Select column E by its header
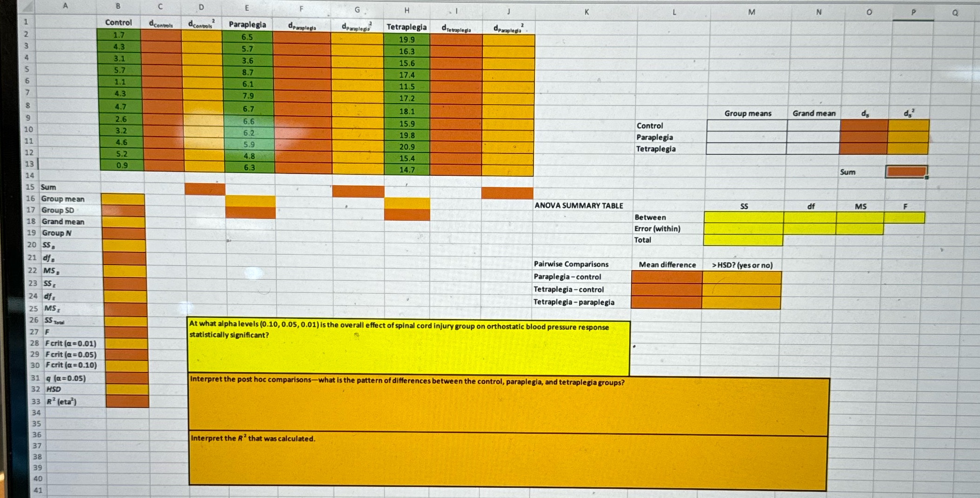The image size is (980, 498). tap(247, 8)
